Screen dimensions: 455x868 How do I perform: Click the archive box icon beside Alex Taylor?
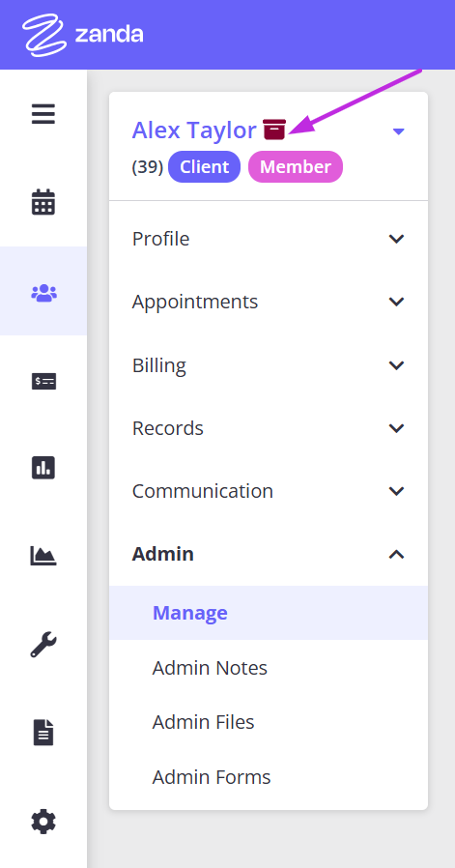click(x=274, y=130)
